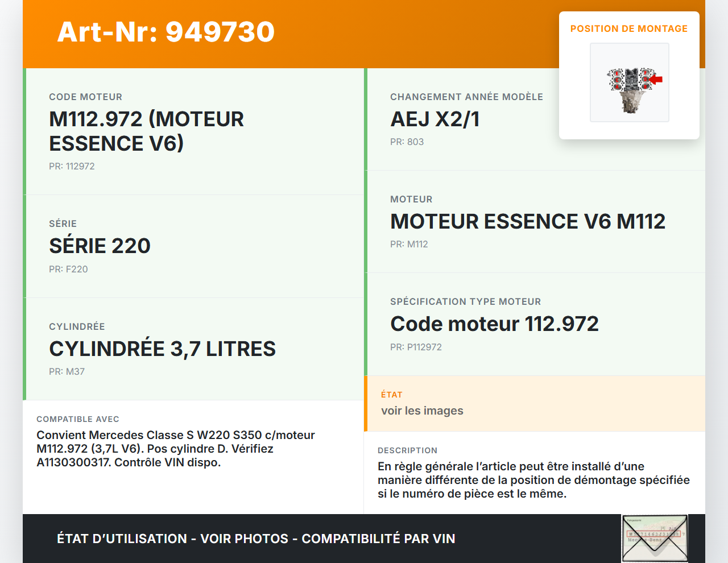Image resolution: width=728 pixels, height=563 pixels.
Task: Click the 'voir les images' text
Action: [x=422, y=411]
